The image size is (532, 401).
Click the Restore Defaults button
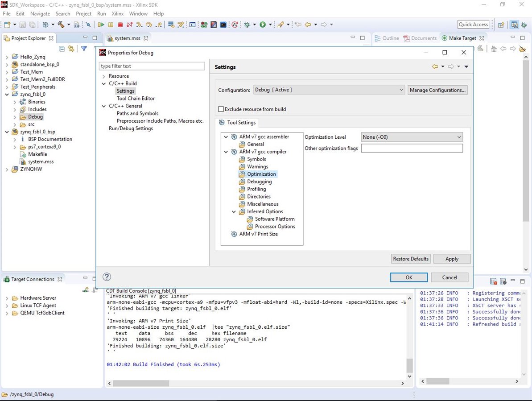click(410, 259)
